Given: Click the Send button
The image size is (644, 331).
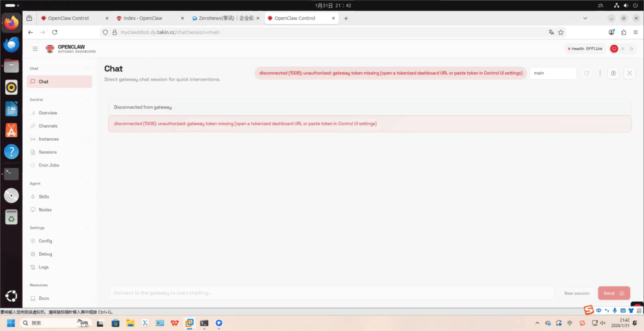Looking at the screenshot, I should coord(614,293).
